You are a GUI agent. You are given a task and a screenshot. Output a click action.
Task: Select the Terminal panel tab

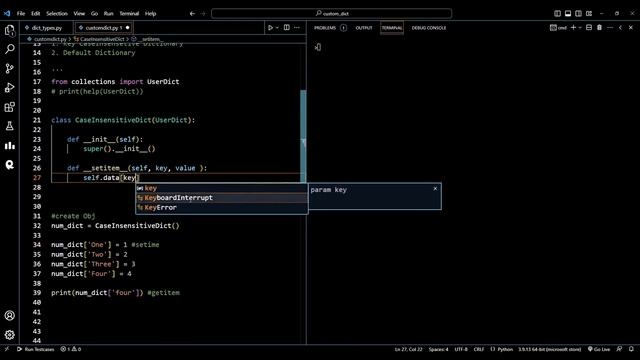click(392, 28)
